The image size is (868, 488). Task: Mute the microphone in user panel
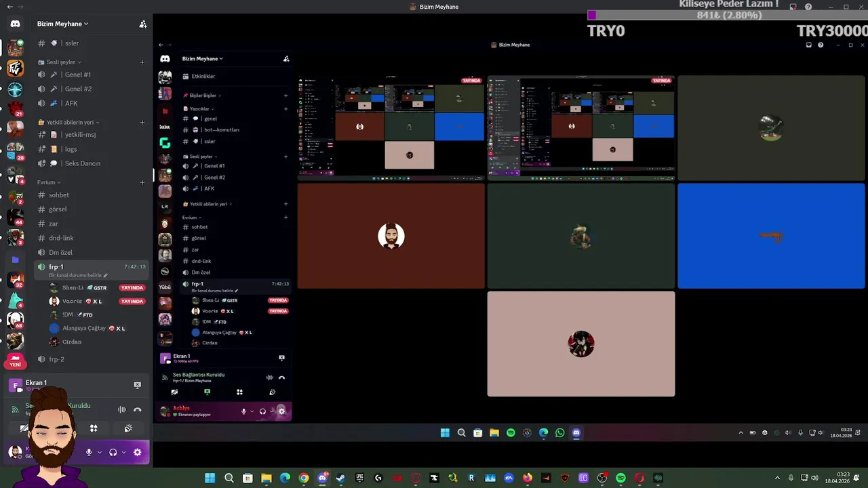click(89, 452)
